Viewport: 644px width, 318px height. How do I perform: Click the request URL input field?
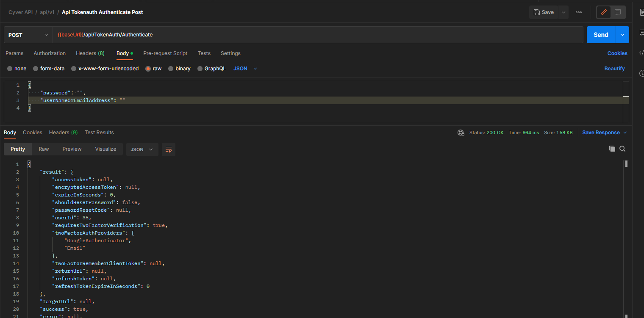(x=212, y=34)
